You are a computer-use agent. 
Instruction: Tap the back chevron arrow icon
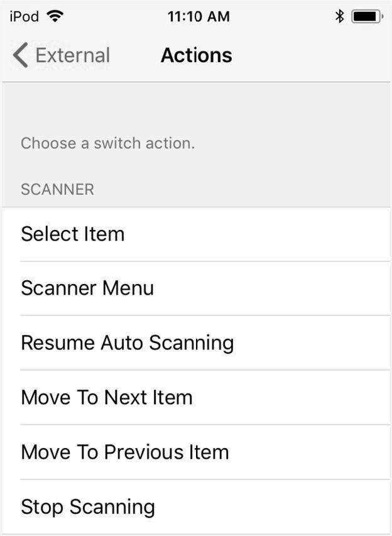coord(20,55)
